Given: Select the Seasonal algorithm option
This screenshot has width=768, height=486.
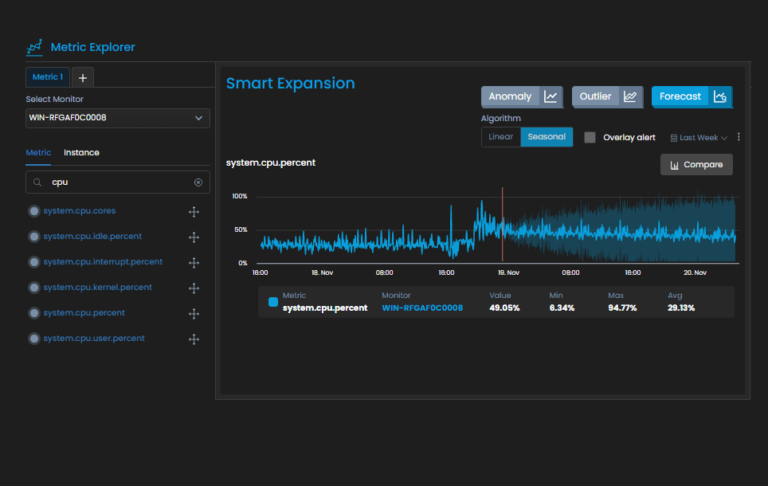Looking at the screenshot, I should point(547,137).
